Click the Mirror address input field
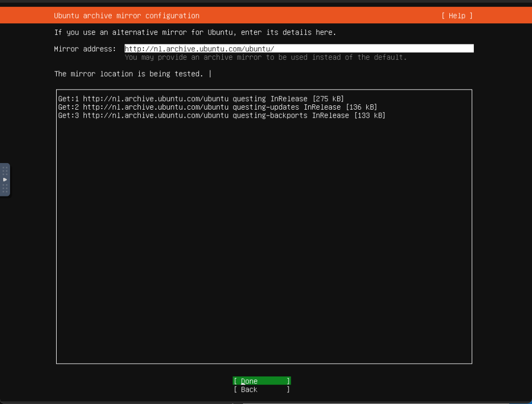This screenshot has height=404, width=532. click(x=299, y=49)
